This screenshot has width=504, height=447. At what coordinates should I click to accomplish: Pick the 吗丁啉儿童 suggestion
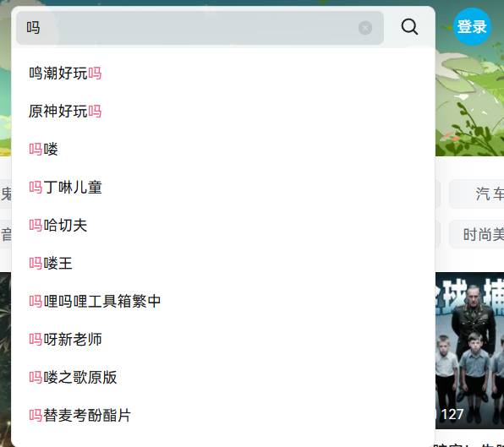[x=222, y=188]
